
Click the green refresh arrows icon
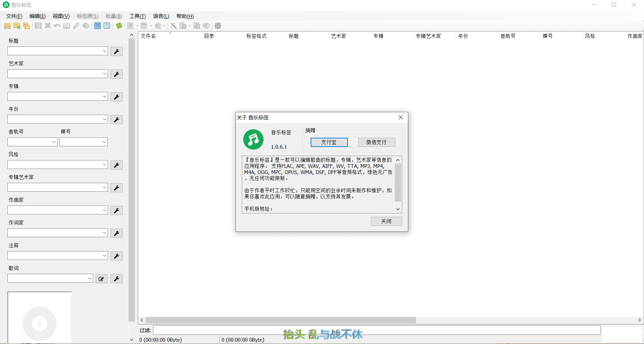coord(119,26)
